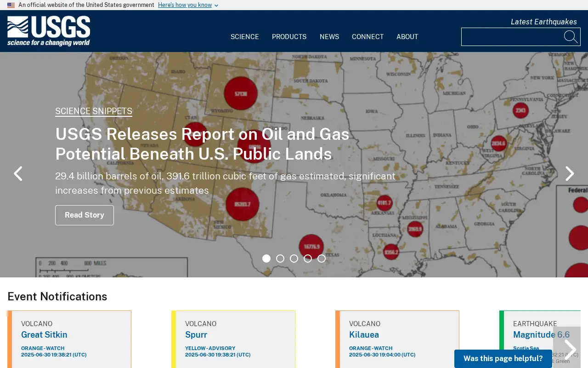The width and height of the screenshot is (588, 368).
Task: Click the Read Story button
Action: point(85,215)
